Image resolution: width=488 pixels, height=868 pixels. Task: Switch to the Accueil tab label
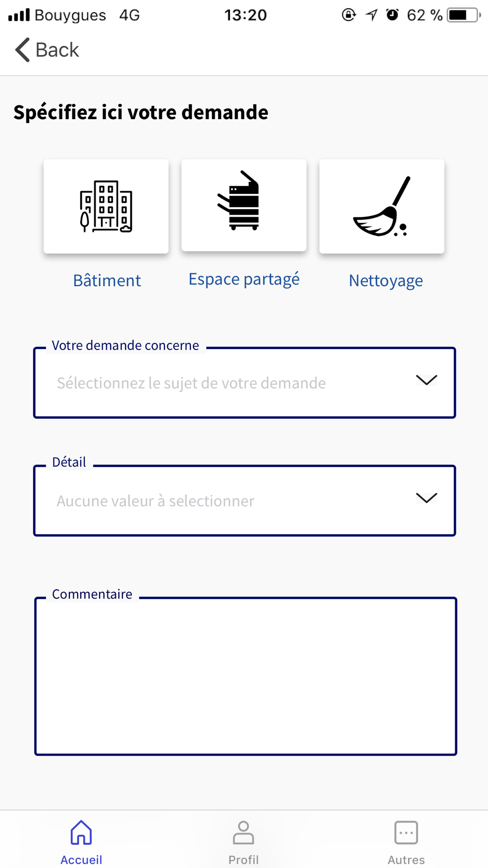pyautogui.click(x=81, y=859)
